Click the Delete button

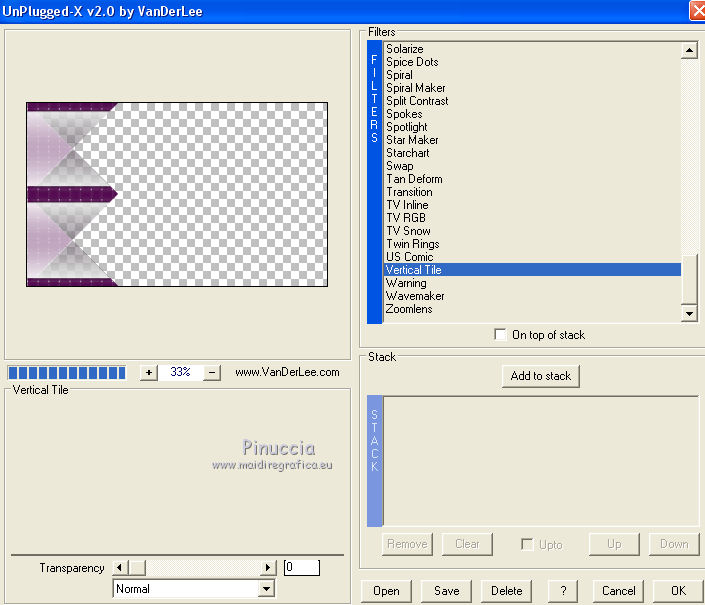(x=506, y=591)
